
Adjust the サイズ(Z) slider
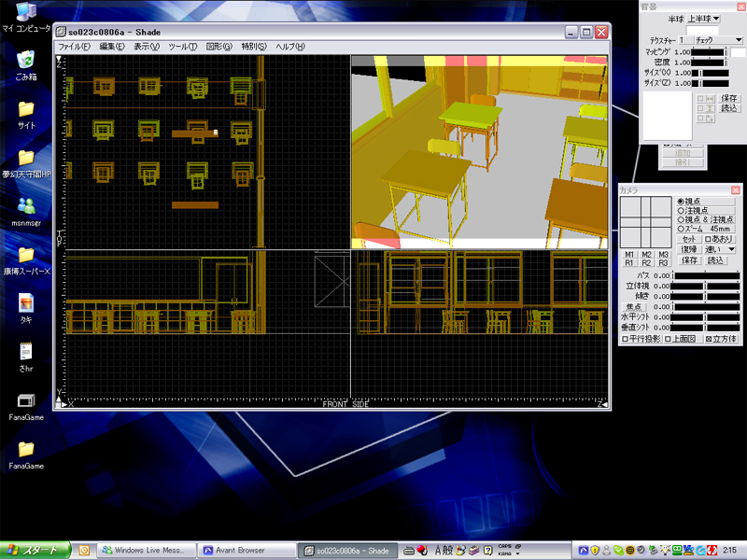click(710, 83)
